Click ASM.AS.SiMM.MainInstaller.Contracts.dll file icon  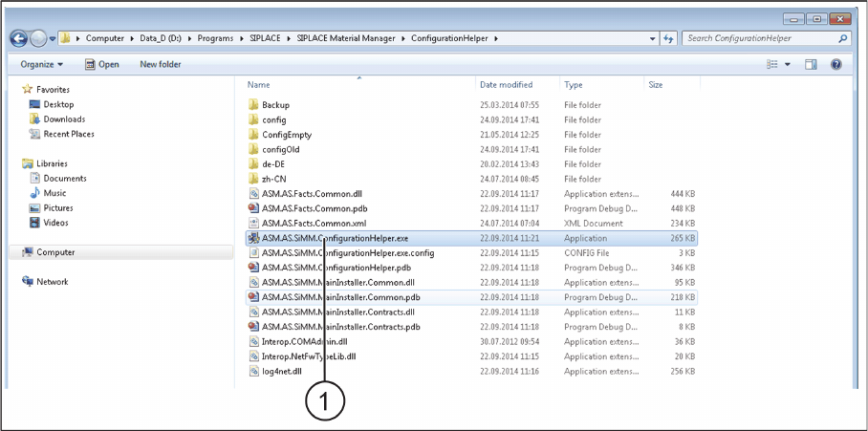tap(253, 312)
